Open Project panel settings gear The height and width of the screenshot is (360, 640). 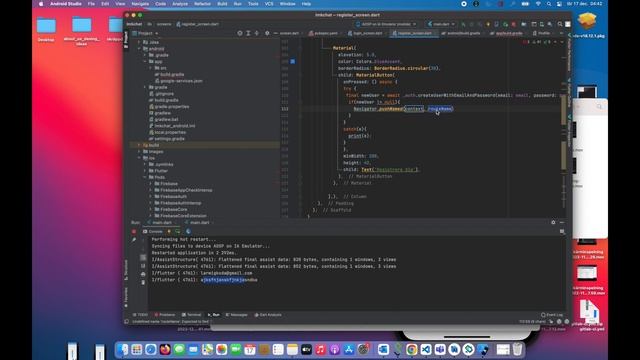pos(267,33)
